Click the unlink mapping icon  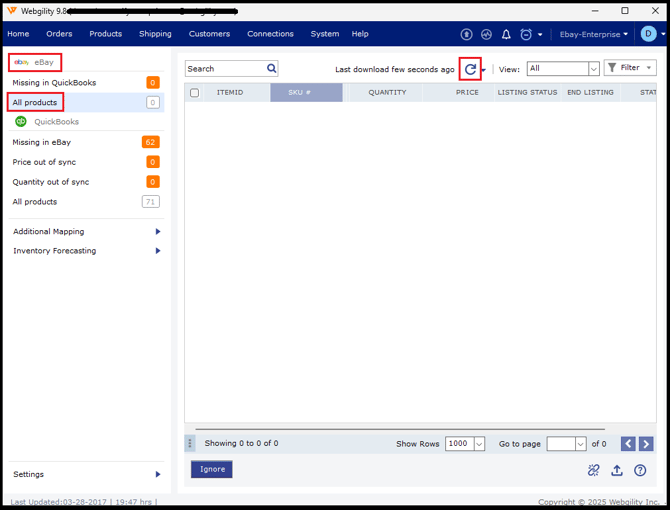[594, 470]
